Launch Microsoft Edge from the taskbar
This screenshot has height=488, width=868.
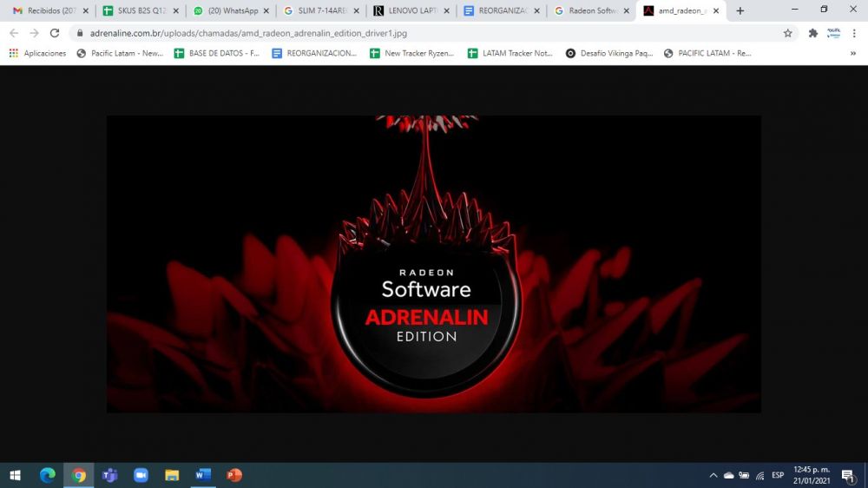pos(48,475)
